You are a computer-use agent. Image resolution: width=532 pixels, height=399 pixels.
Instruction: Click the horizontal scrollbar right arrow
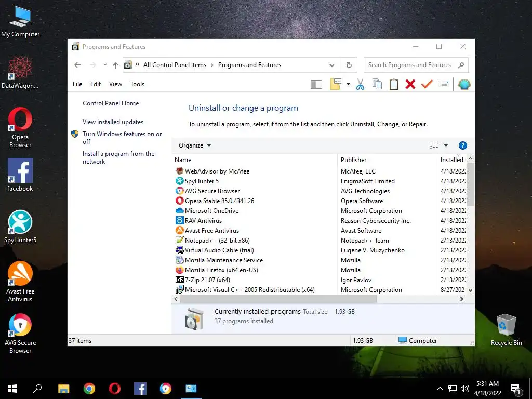click(461, 299)
